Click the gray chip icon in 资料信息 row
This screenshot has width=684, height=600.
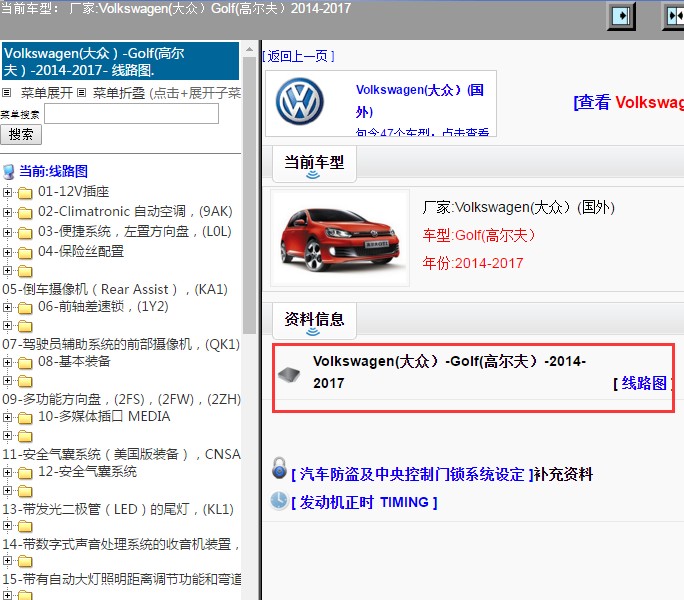289,374
